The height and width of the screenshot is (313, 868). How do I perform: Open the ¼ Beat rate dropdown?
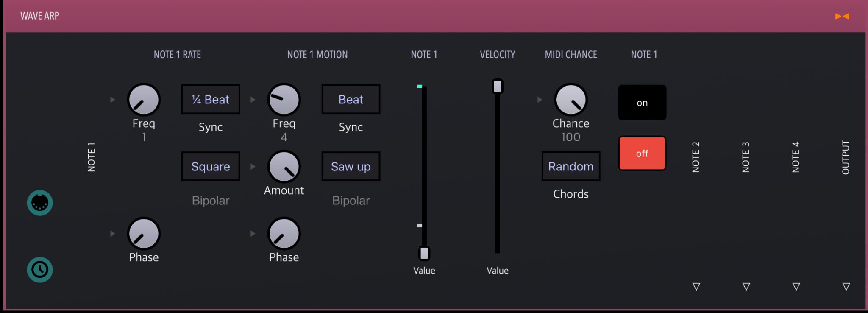[211, 99]
